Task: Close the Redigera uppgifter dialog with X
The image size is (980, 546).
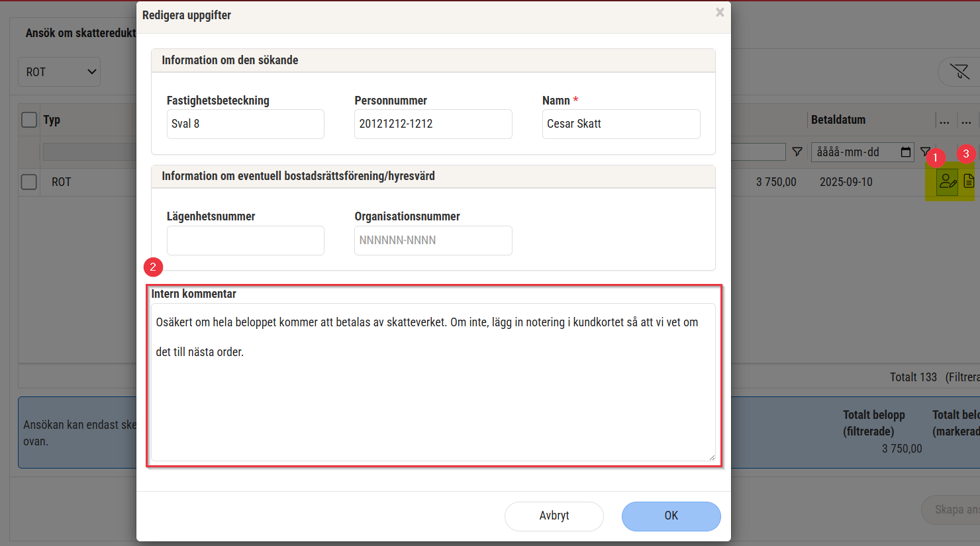Action: [720, 13]
